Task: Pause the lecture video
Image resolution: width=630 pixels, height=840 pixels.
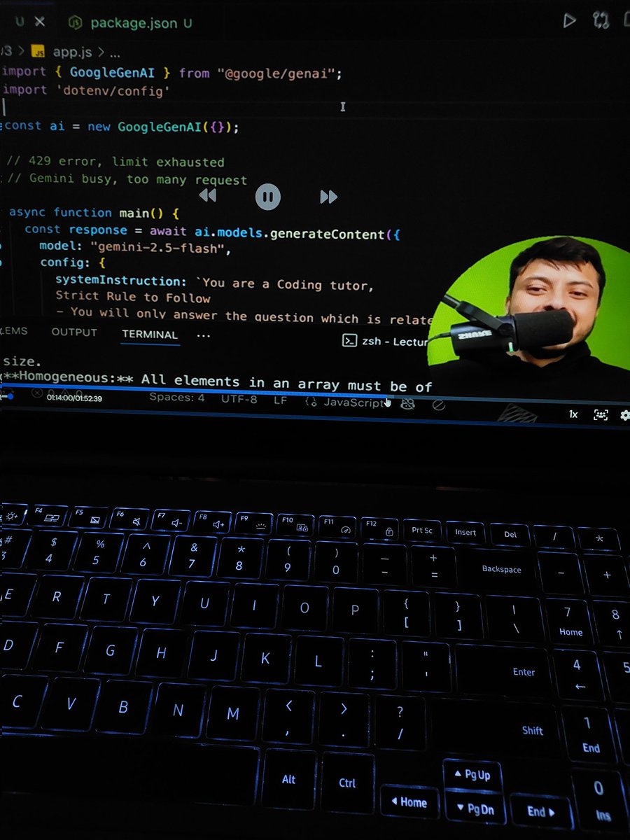Action: click(267, 197)
